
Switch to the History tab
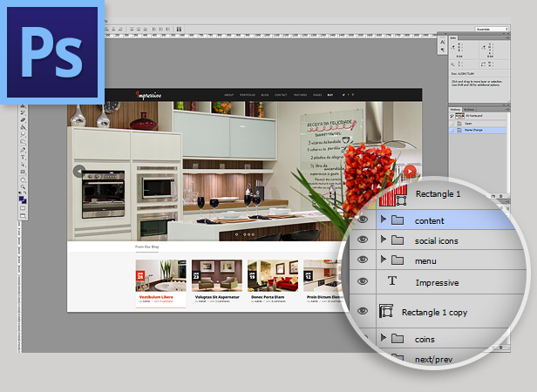tap(455, 109)
